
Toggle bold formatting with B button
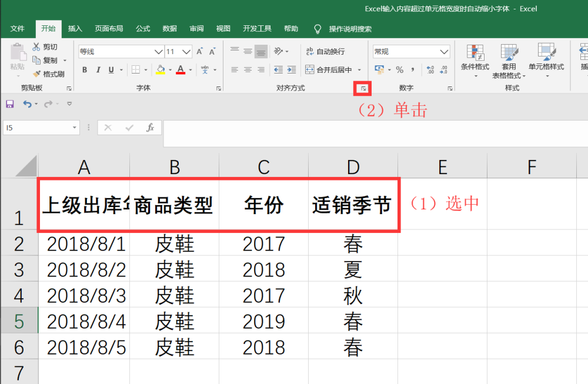point(85,70)
